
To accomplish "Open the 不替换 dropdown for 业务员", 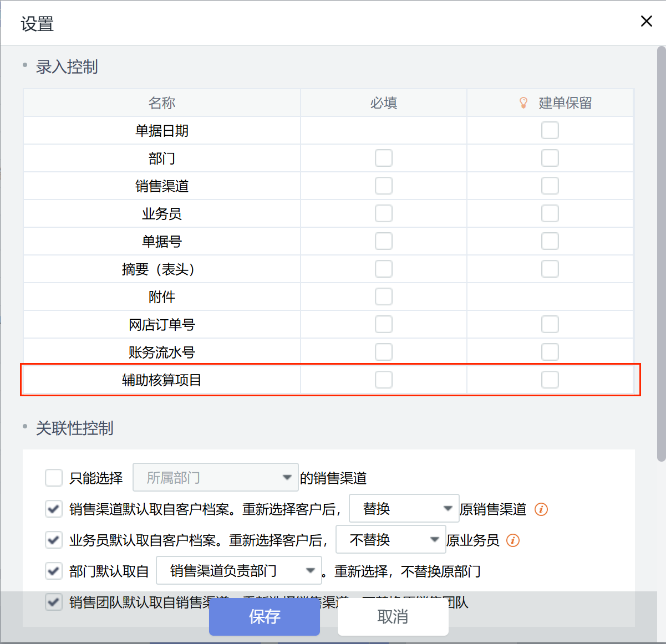I will pyautogui.click(x=390, y=540).
